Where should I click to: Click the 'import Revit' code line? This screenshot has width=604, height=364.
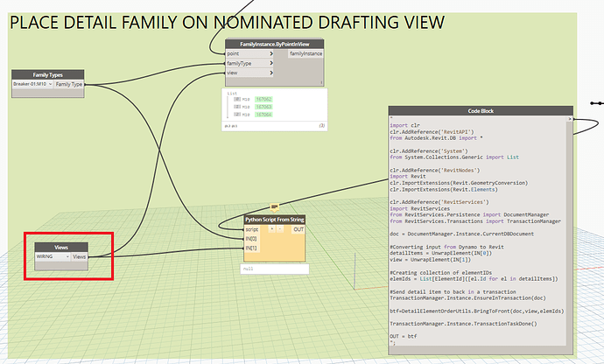(408, 176)
